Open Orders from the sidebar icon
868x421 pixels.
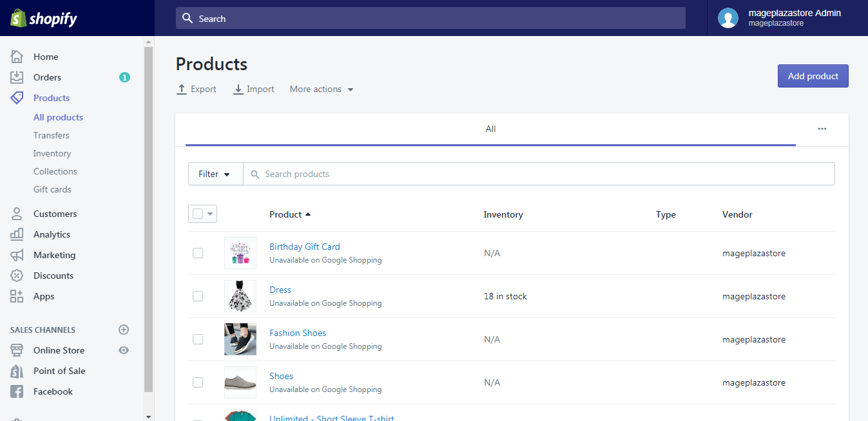(17, 77)
